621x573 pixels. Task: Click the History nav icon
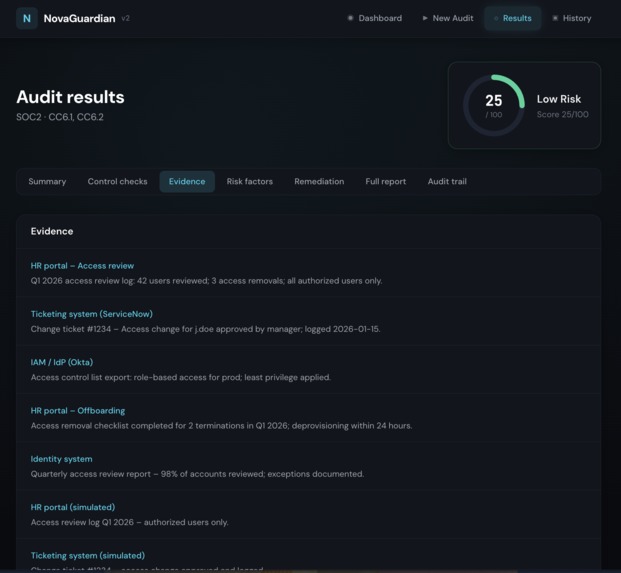[555, 18]
